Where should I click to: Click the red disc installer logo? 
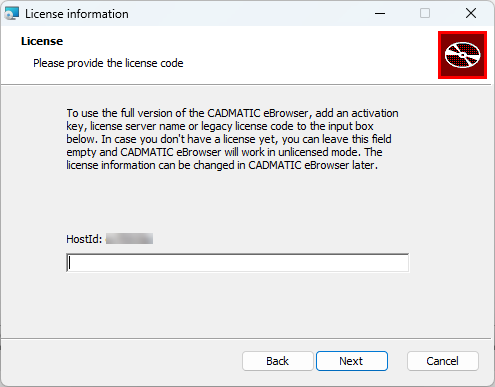[x=462, y=55]
